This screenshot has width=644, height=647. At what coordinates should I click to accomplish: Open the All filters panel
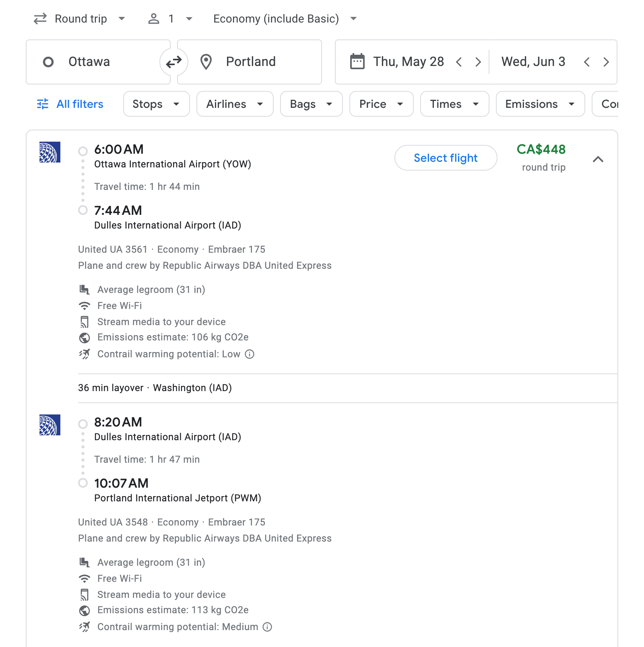coord(69,104)
